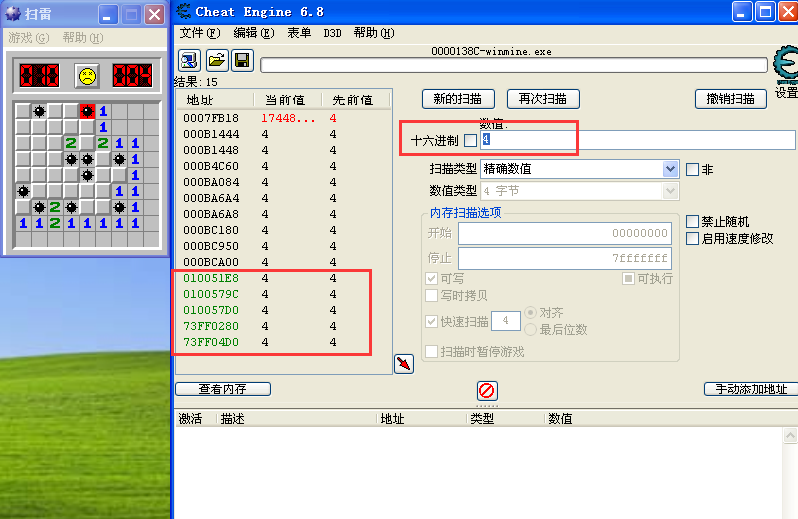Select result address 000BA084
Viewport: 798px width, 519px height.
coord(211,182)
